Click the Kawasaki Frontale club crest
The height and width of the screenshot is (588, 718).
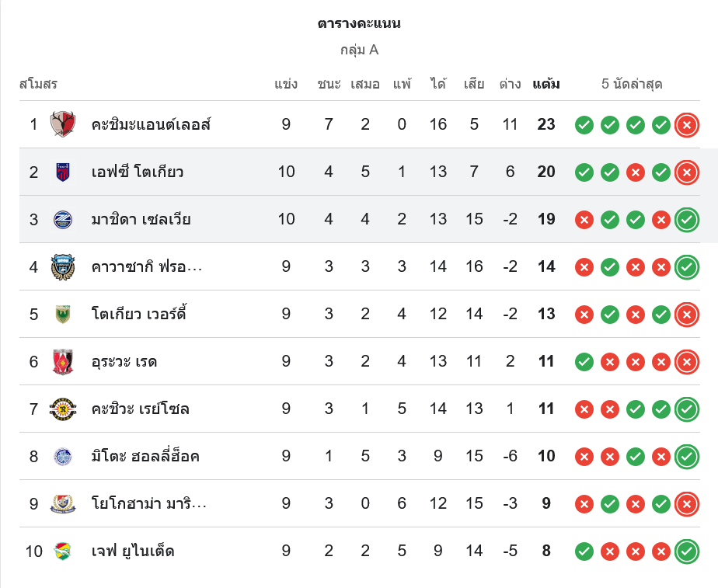tap(63, 266)
